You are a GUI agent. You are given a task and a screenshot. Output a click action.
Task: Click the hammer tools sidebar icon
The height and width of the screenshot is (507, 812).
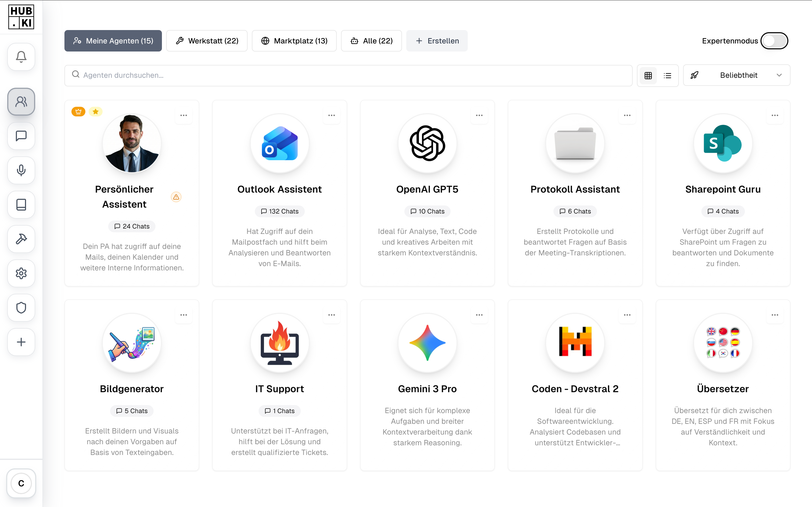[x=21, y=239]
